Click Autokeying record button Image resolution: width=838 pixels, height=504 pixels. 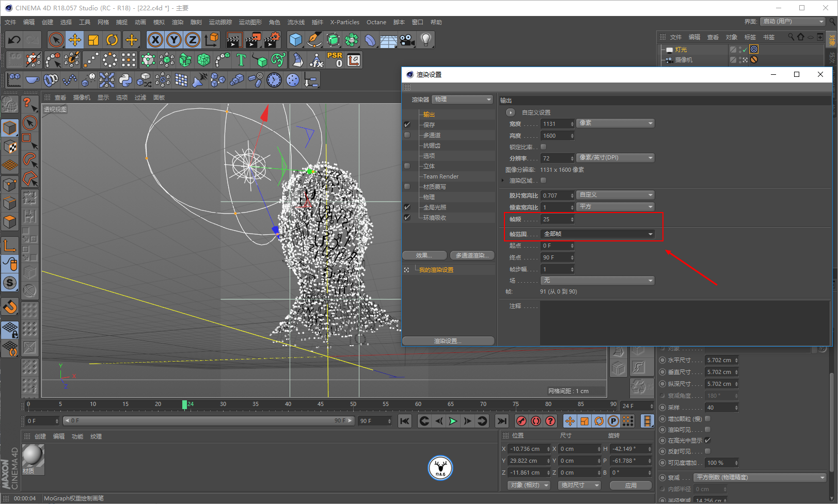(536, 421)
